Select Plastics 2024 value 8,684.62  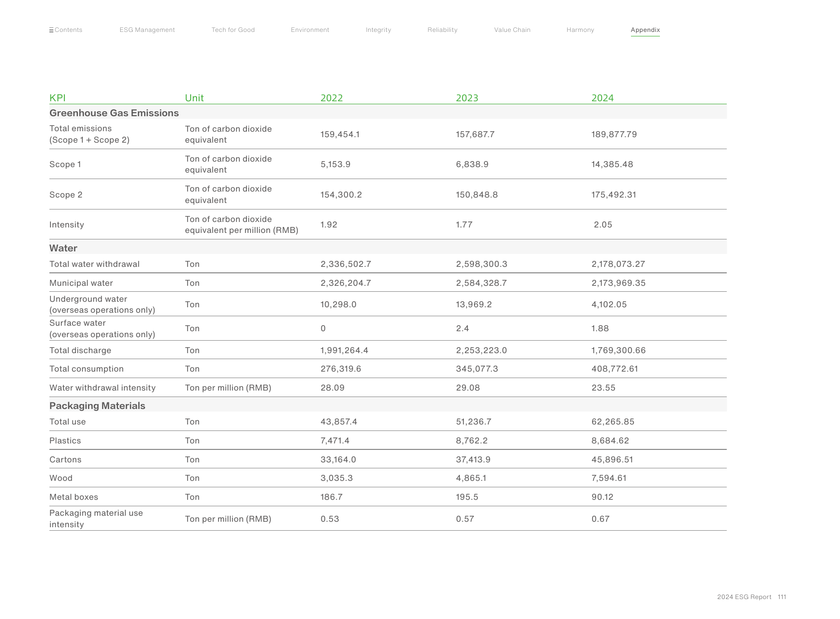[x=610, y=440]
